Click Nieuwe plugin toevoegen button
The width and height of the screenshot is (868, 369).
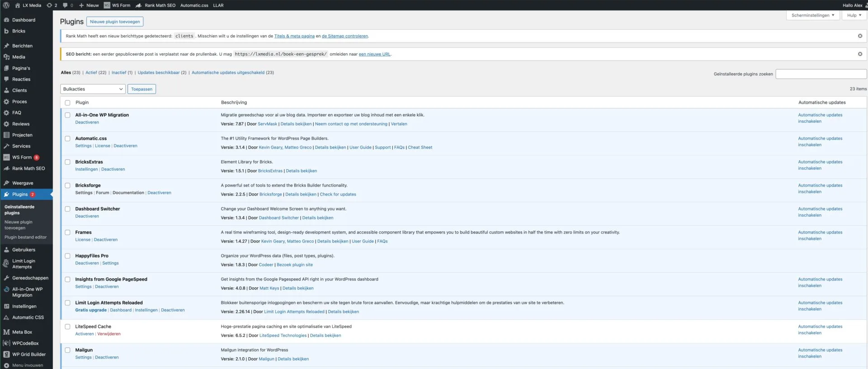click(x=115, y=22)
